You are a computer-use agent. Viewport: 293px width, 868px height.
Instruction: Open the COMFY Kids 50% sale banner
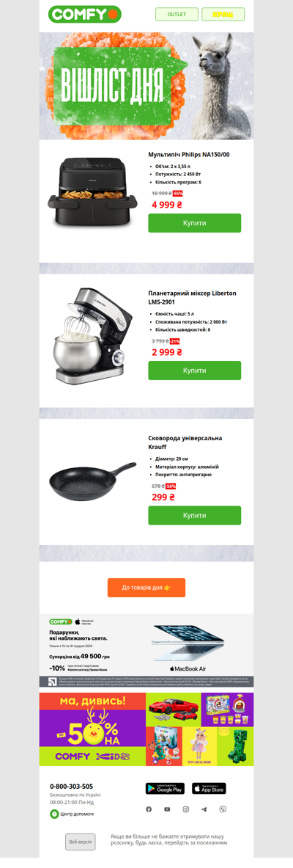(146, 729)
